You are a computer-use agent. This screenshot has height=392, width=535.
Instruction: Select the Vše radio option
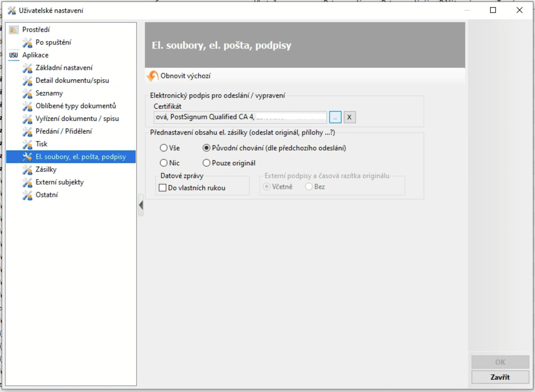pyautogui.click(x=164, y=148)
